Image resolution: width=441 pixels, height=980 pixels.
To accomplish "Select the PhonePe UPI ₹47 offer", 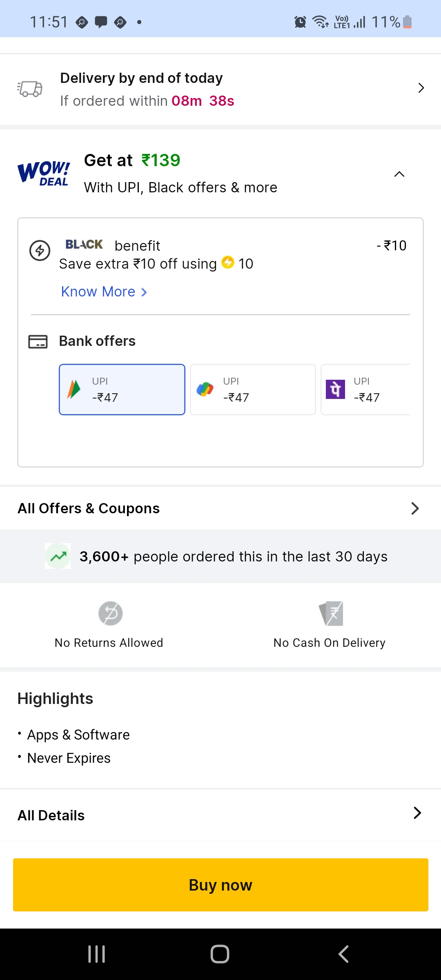I will 366,389.
